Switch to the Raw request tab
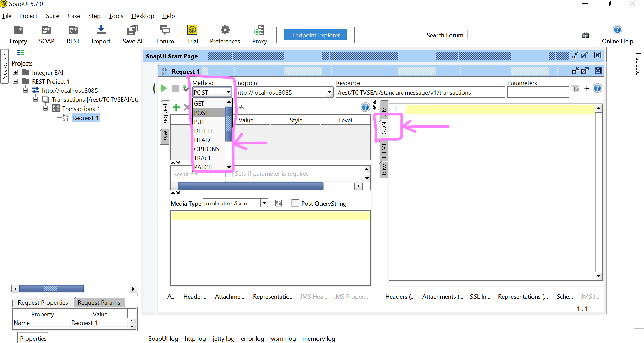Viewport: 644px width, 343px height. (165, 136)
